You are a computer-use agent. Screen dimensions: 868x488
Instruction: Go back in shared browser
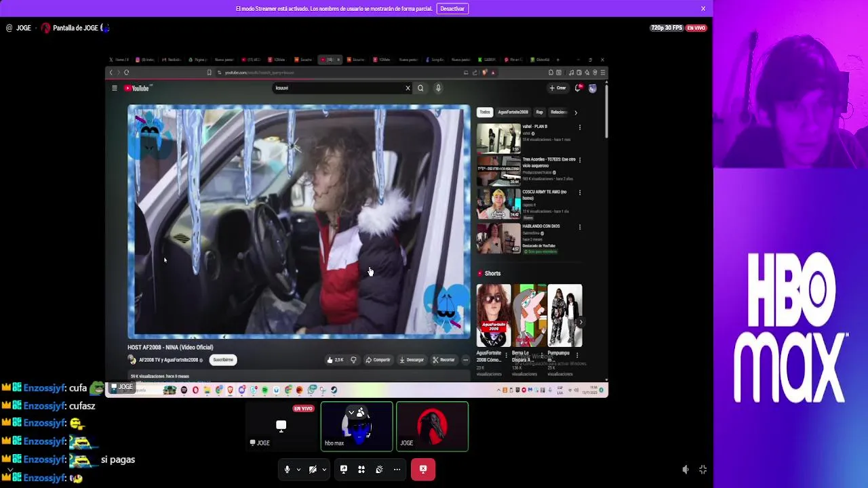(111, 73)
